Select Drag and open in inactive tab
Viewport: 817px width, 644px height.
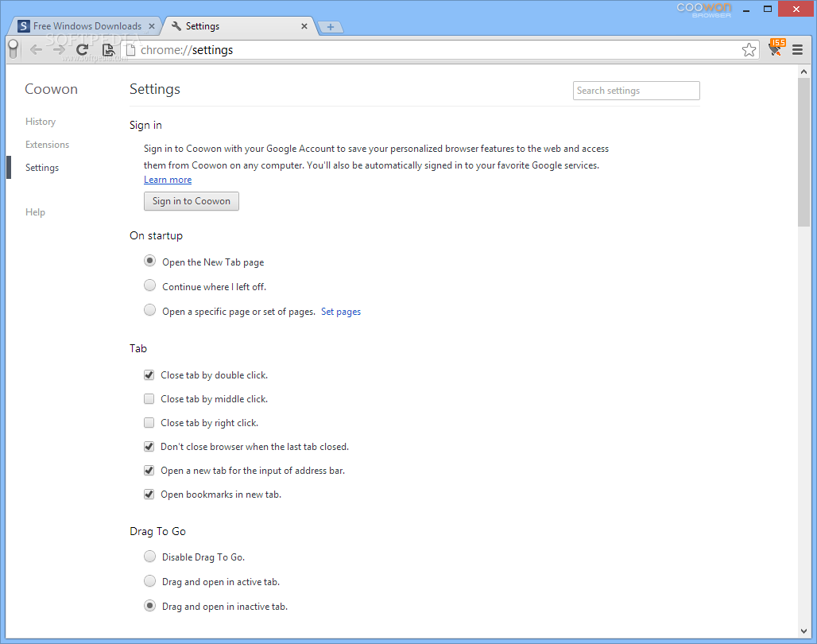click(150, 606)
